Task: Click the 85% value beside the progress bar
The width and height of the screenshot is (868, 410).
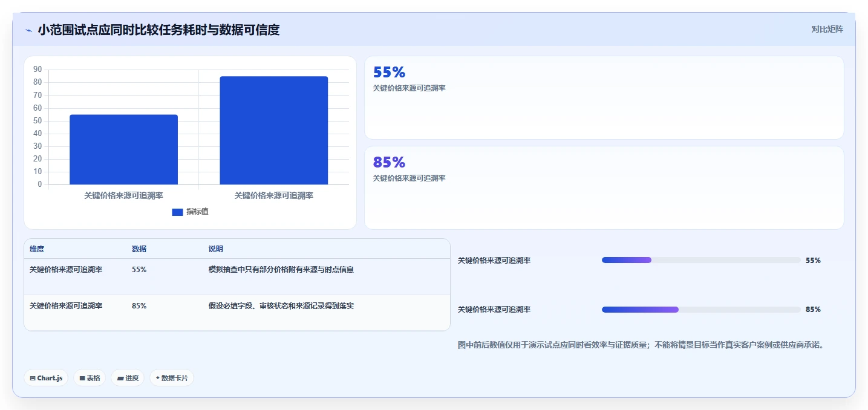Action: click(813, 310)
